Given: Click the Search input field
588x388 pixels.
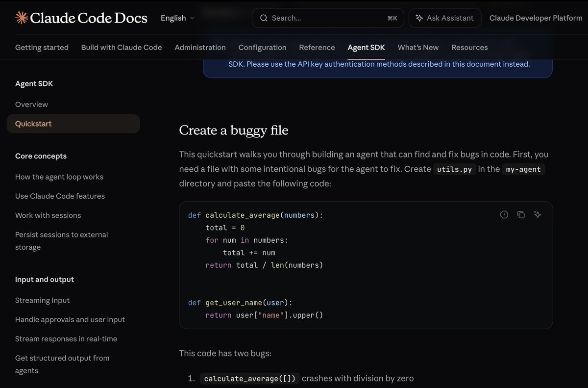Looking at the screenshot, I should click(328, 18).
